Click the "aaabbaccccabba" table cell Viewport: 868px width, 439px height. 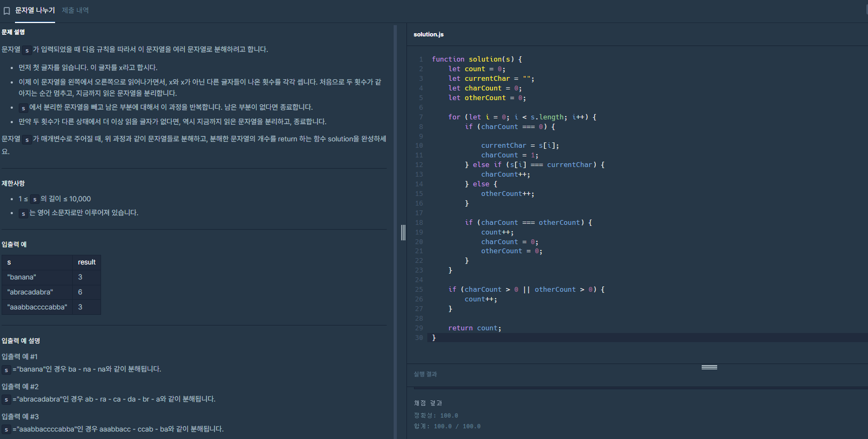(x=37, y=307)
